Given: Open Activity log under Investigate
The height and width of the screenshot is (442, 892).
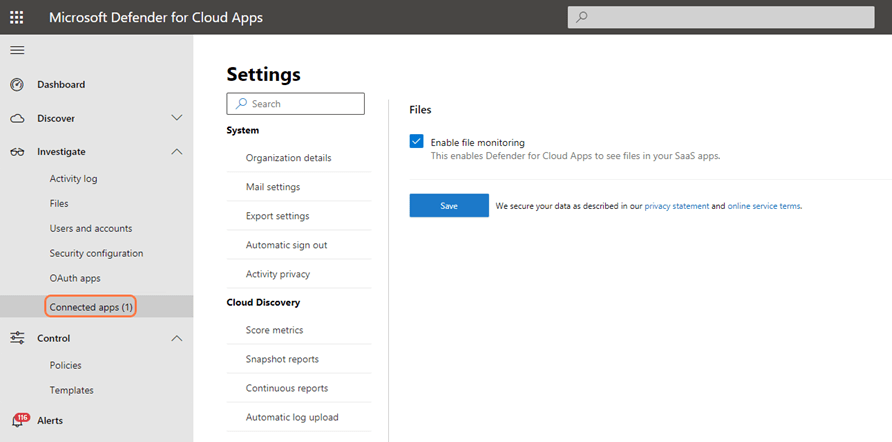Looking at the screenshot, I should tap(74, 179).
